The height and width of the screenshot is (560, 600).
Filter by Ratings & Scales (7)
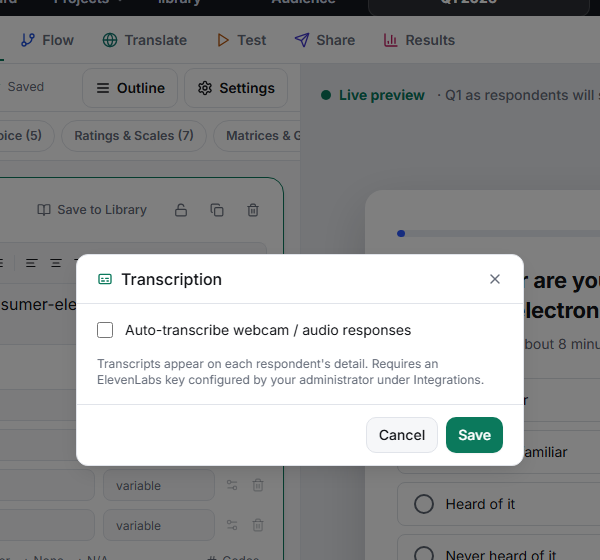click(134, 136)
